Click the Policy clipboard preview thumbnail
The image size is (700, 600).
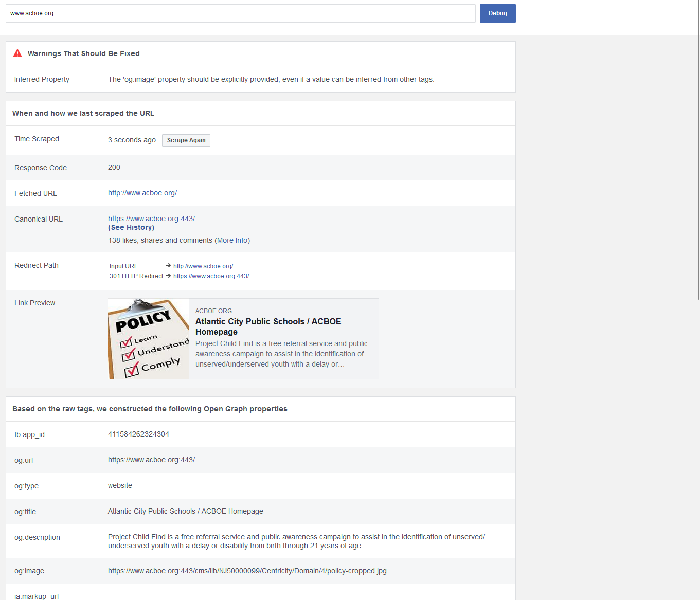[149, 339]
